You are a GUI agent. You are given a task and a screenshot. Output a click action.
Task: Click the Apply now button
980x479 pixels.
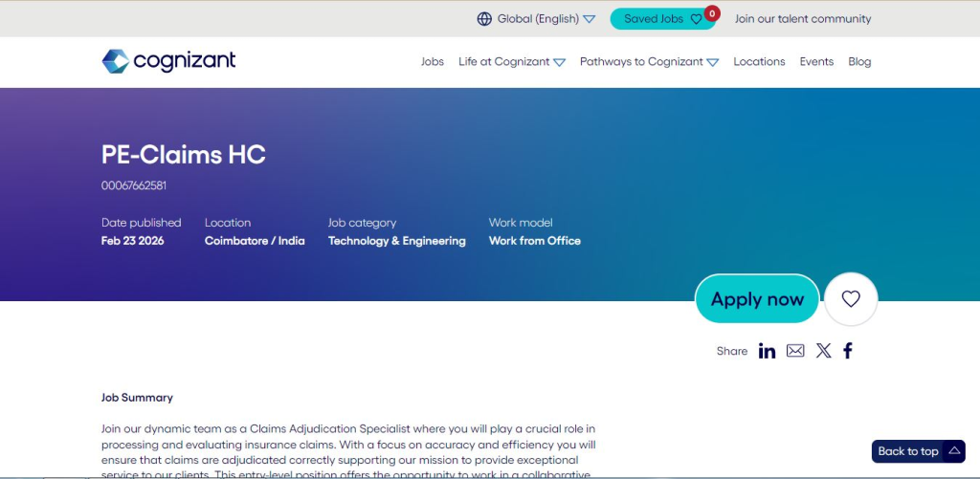click(757, 299)
